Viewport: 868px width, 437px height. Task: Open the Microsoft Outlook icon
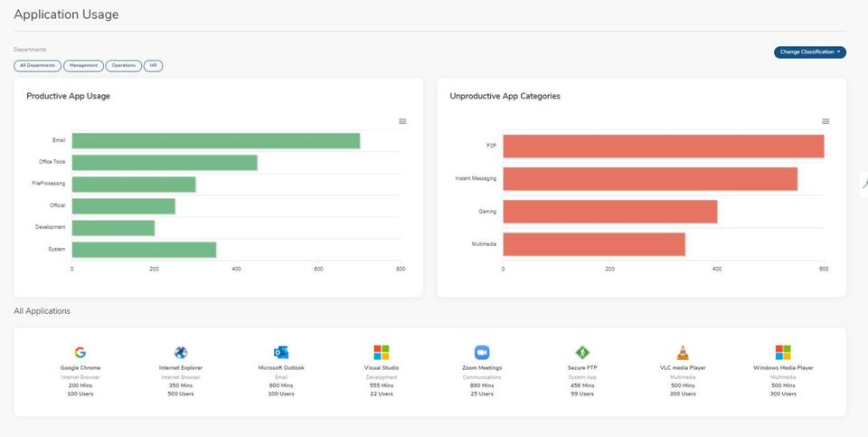click(281, 352)
